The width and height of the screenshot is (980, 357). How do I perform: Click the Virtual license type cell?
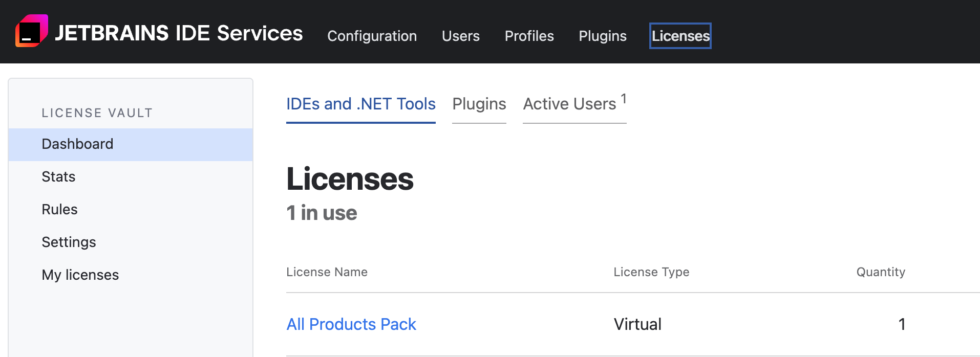[x=637, y=324]
